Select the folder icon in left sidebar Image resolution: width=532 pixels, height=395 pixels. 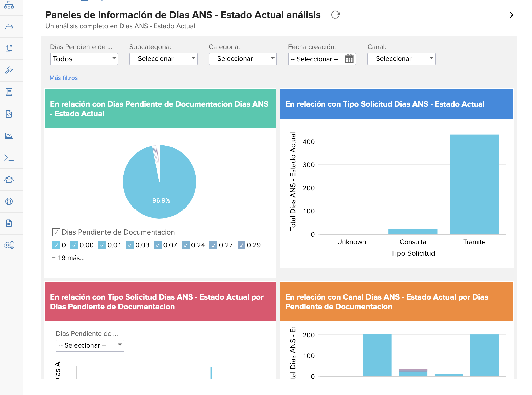[9, 26]
